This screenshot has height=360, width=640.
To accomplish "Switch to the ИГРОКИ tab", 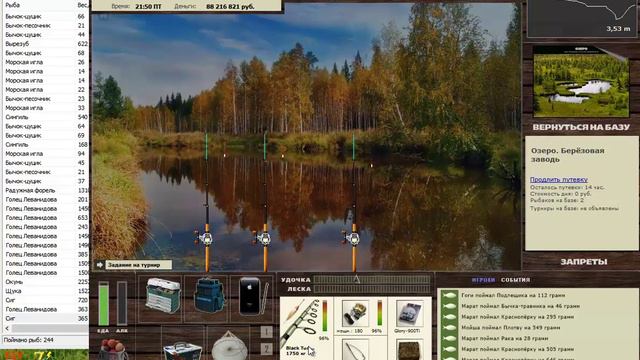I will tap(483, 280).
